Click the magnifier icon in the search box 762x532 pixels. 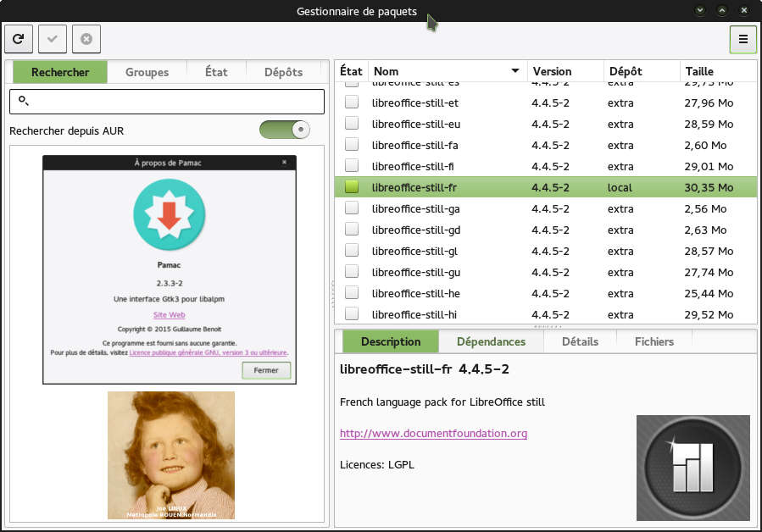coord(24,101)
